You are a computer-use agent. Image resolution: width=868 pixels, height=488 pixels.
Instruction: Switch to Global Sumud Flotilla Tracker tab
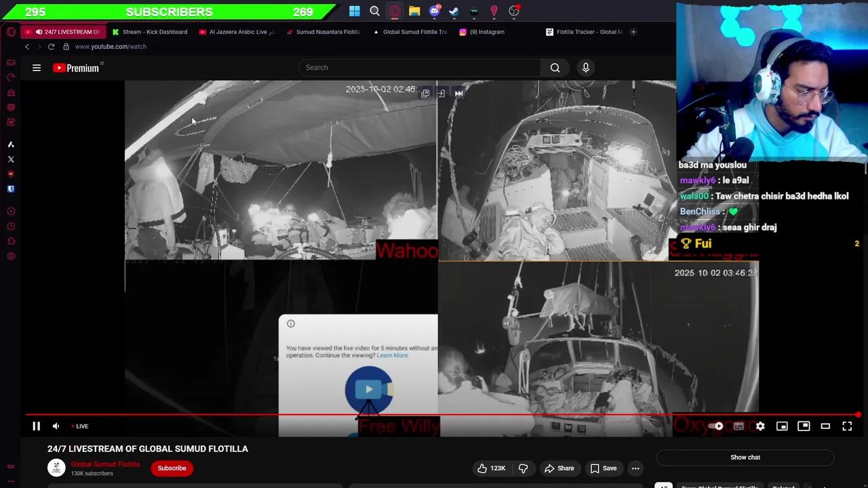[x=411, y=32]
